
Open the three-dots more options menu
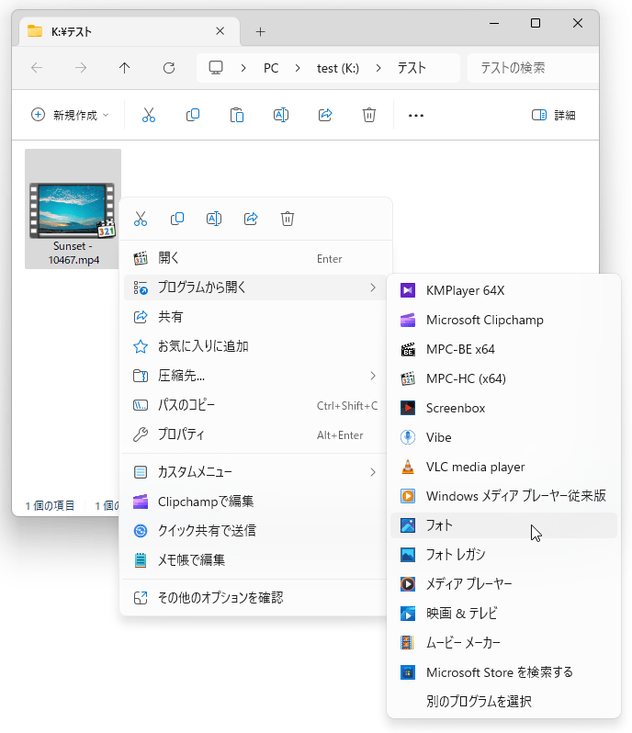(x=416, y=115)
